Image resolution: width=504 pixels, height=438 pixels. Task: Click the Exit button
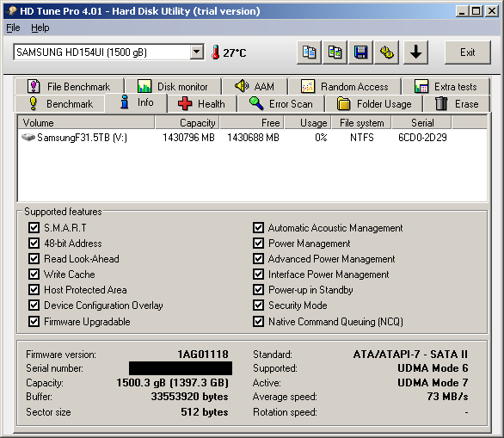point(468,52)
